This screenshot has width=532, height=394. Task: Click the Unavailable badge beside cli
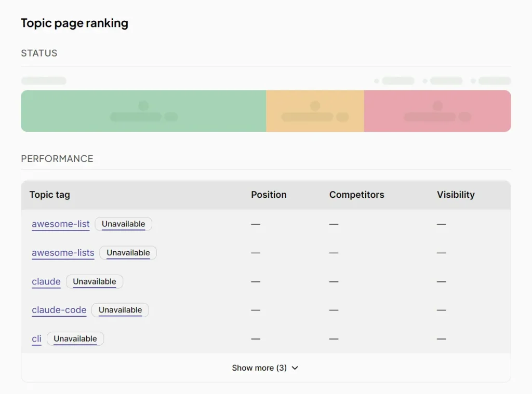75,338
